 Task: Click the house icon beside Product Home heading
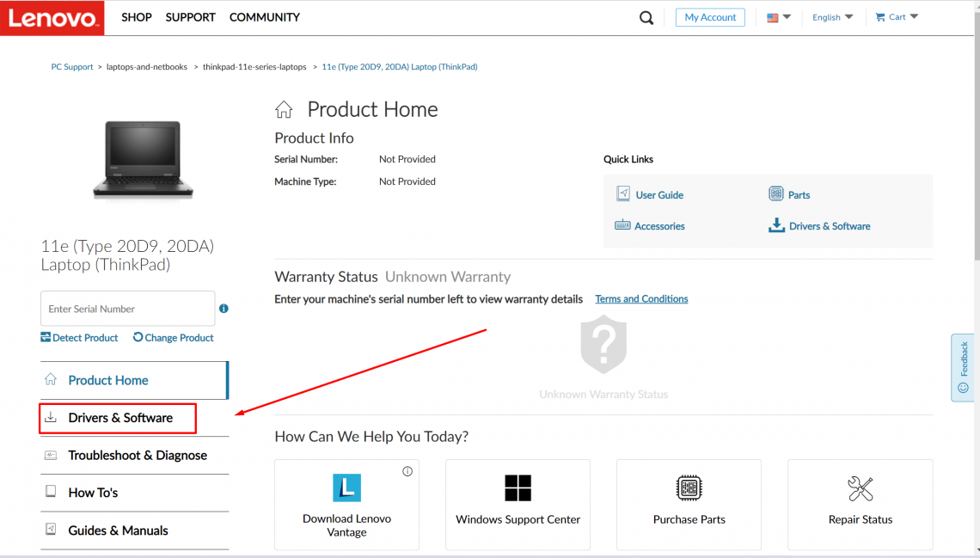[284, 109]
